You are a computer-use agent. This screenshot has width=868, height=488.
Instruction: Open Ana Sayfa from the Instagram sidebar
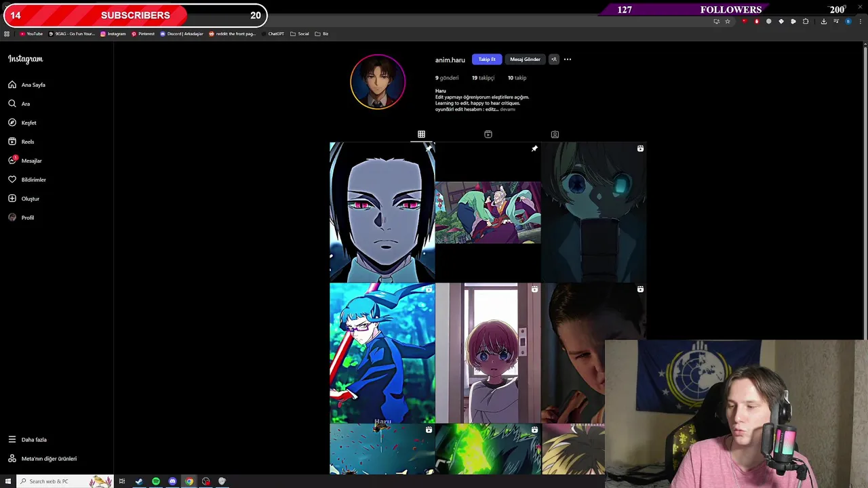click(x=27, y=85)
